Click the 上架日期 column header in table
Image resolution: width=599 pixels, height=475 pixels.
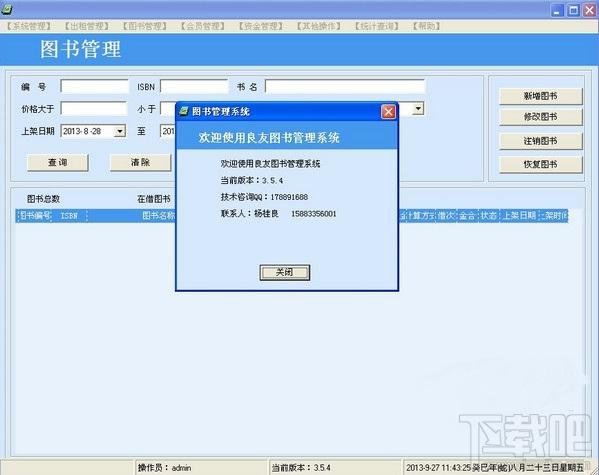(519, 216)
